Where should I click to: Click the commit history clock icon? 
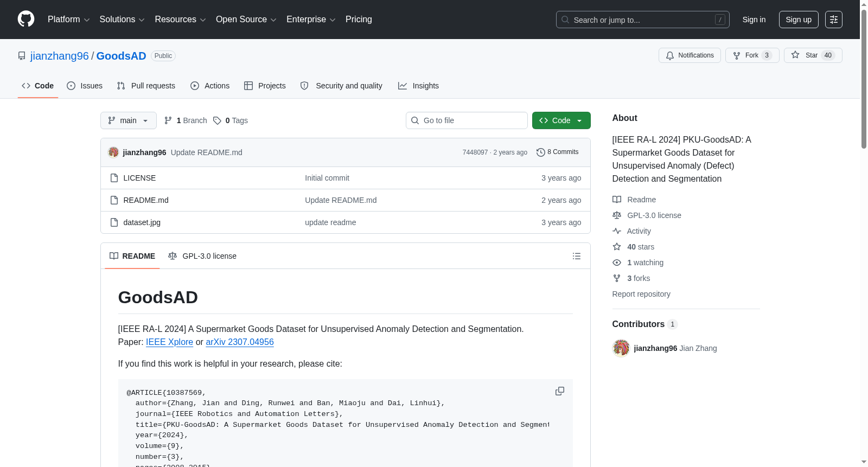click(x=540, y=152)
